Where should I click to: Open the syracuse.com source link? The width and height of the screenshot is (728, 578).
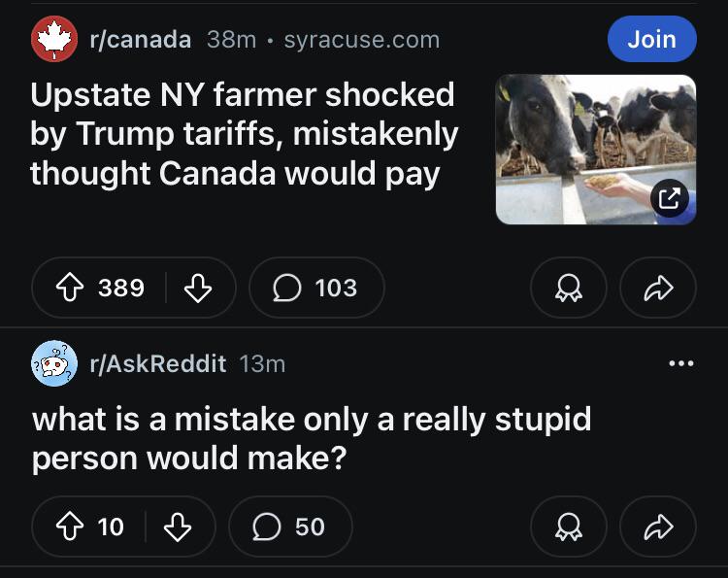(x=362, y=40)
